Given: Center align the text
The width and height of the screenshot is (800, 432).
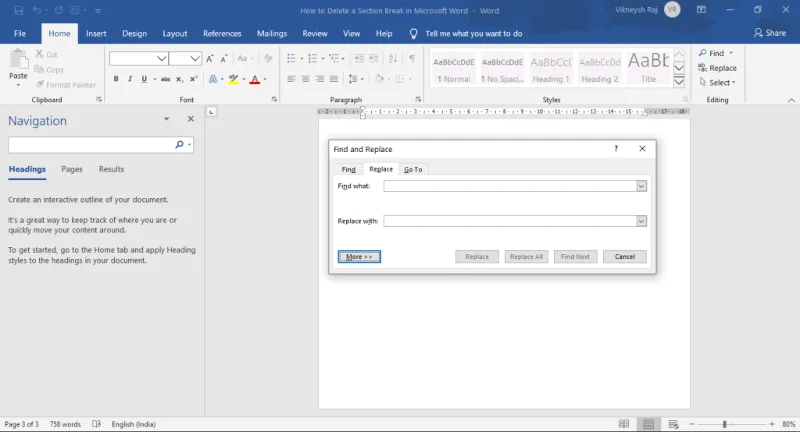Looking at the screenshot, I should (306, 79).
